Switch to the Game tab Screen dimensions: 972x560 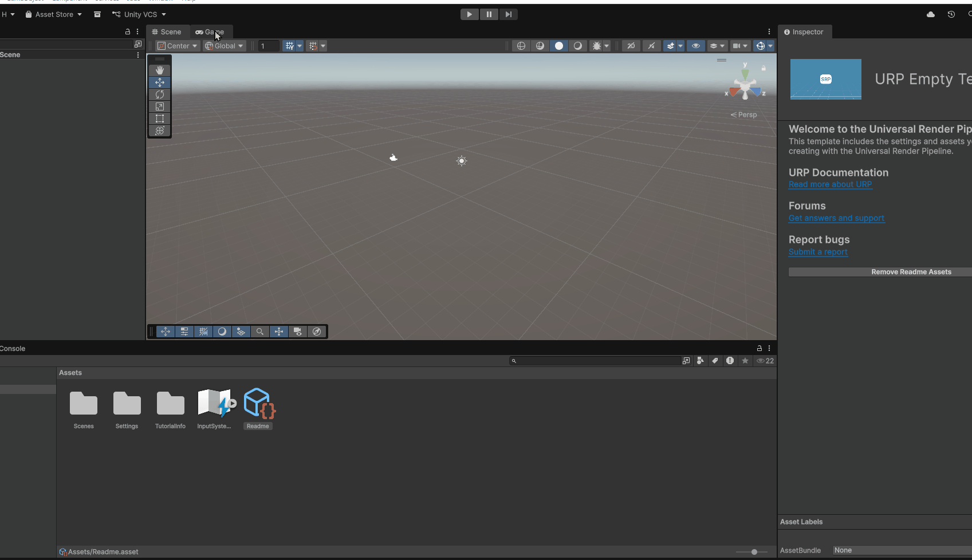point(210,32)
